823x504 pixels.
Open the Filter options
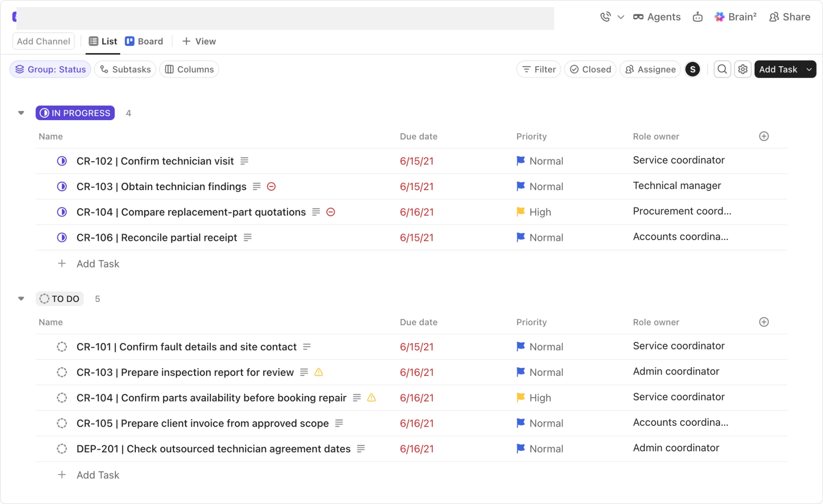pos(539,69)
